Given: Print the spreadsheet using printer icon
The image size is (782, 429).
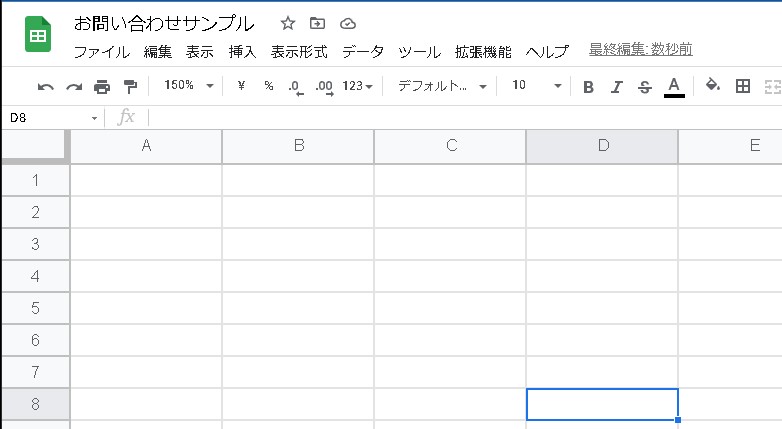Looking at the screenshot, I should [102, 87].
